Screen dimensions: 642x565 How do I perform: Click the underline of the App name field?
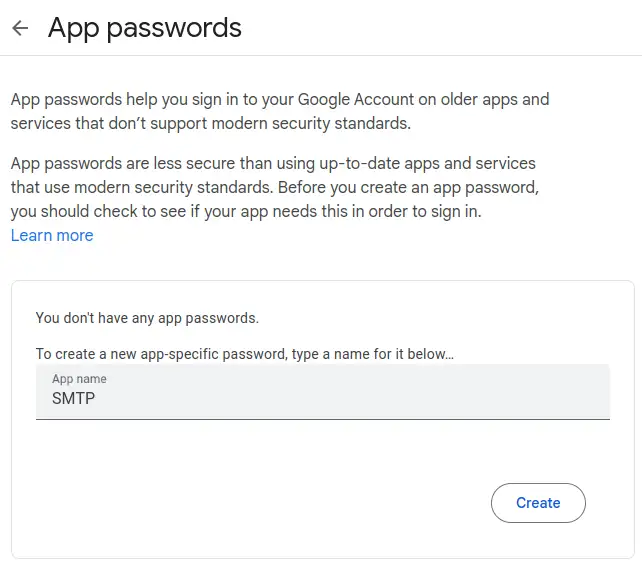coord(323,418)
